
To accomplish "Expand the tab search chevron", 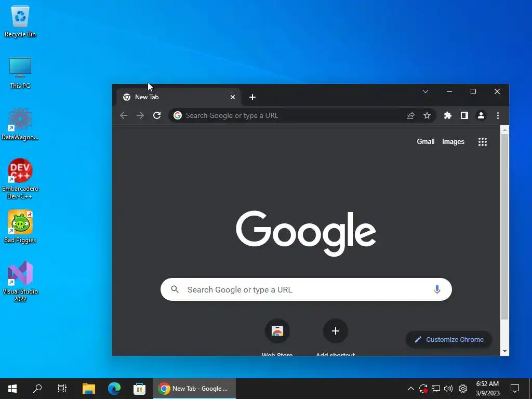I will pyautogui.click(x=425, y=91).
